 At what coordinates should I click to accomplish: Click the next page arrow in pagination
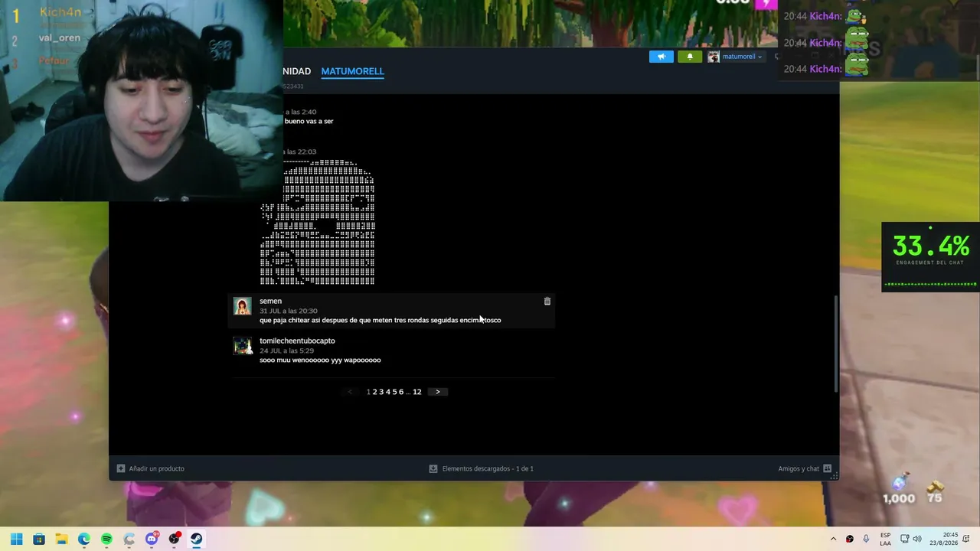point(438,392)
